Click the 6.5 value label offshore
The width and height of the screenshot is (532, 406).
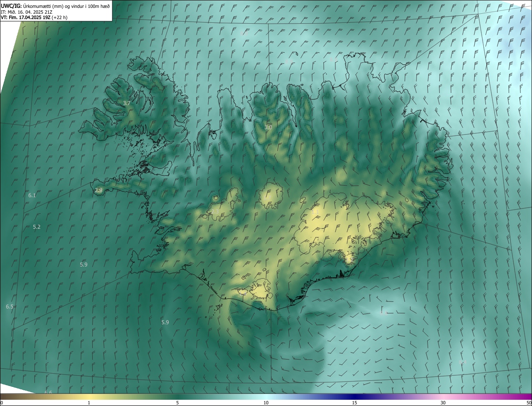[x=10, y=306]
